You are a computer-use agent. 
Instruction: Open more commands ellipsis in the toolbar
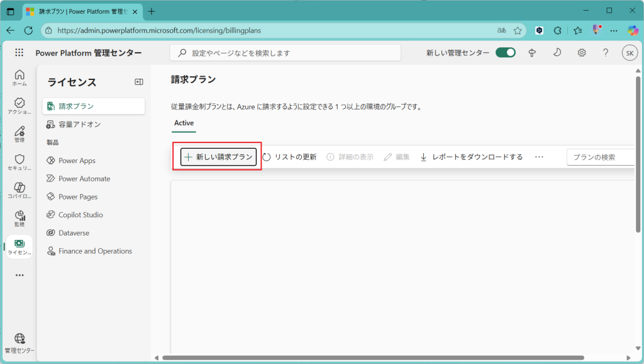[539, 157]
